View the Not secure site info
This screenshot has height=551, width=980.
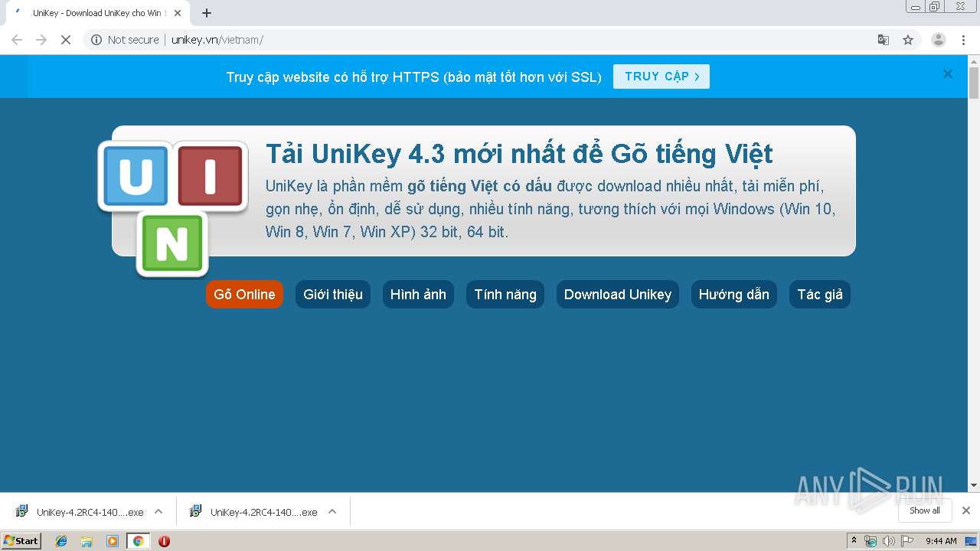[x=125, y=40]
